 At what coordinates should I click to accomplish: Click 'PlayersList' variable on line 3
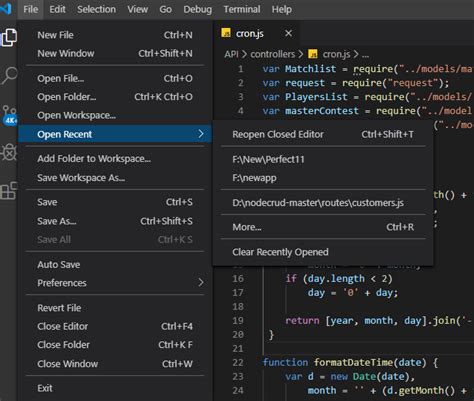[316, 97]
